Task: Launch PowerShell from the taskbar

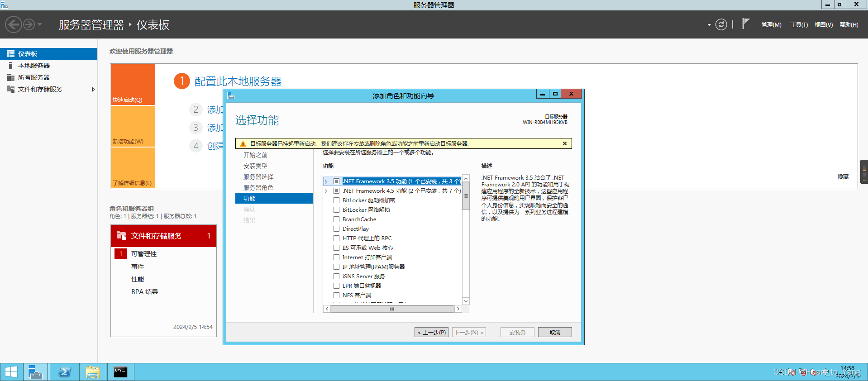Action: 65,372
